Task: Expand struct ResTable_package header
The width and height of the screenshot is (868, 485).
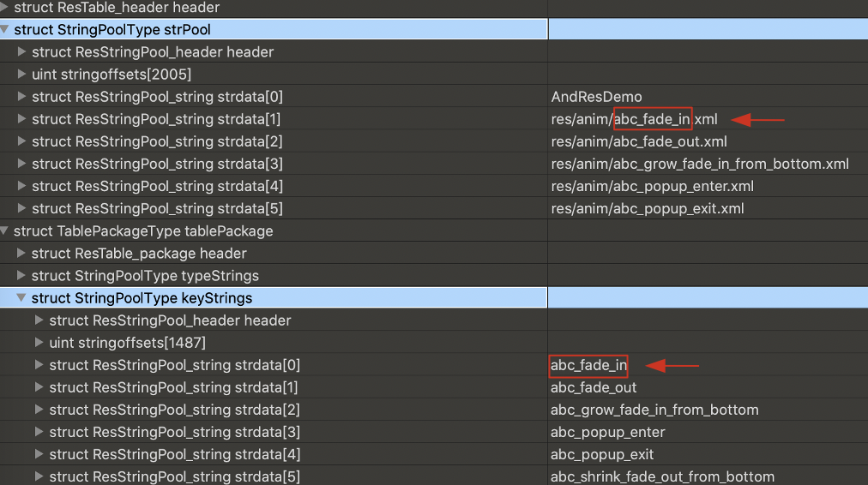Action: (x=22, y=254)
